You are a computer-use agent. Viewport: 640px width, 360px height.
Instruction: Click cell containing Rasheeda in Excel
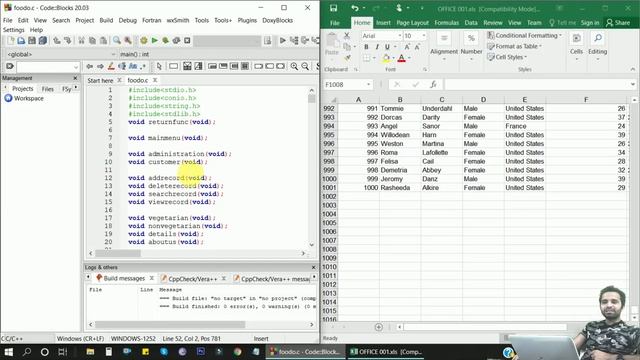[400, 188]
